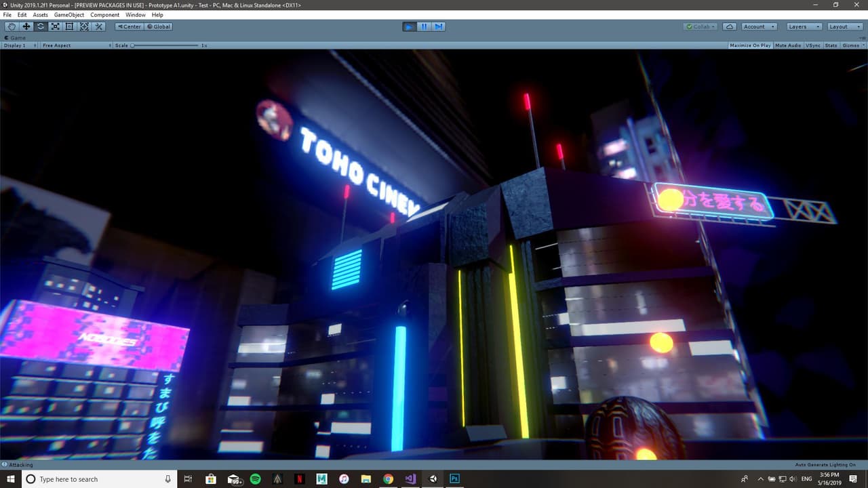Viewport: 868px width, 488px height.
Task: Click the Unity taskbar icon
Action: pos(433,479)
